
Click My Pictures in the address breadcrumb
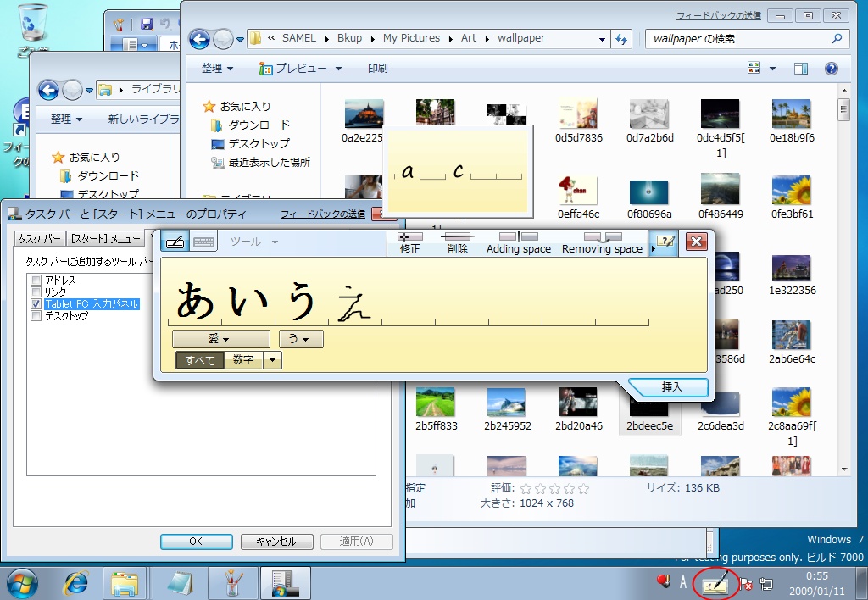point(411,37)
